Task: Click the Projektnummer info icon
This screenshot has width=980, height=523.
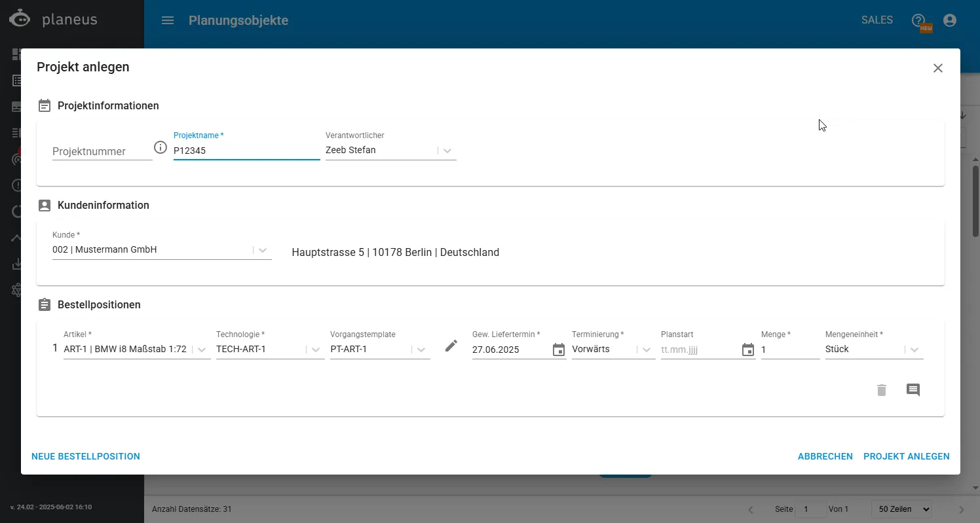Action: pyautogui.click(x=160, y=147)
